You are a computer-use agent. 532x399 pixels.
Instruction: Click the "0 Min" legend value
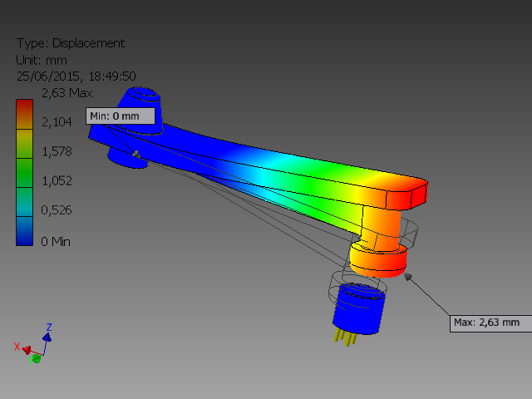[x=56, y=242]
